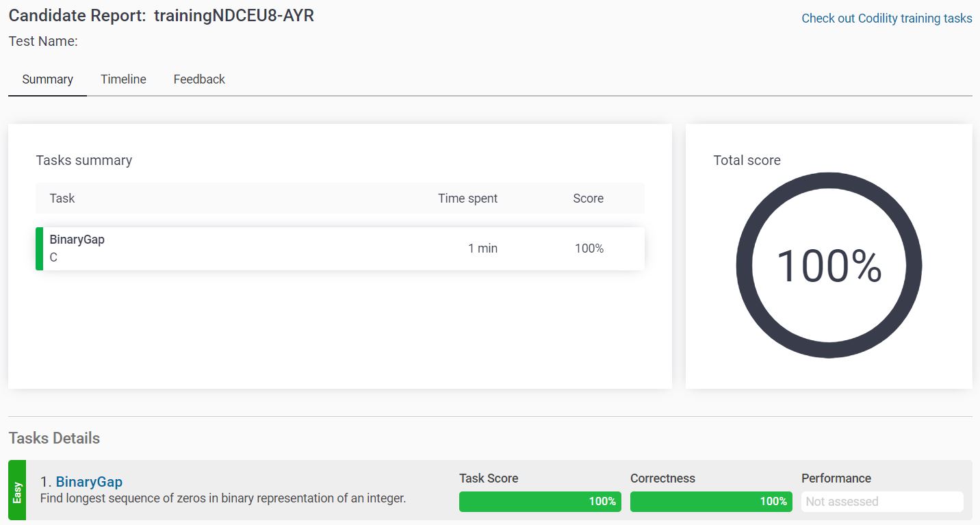Click the green Easy difficulty badge
Viewport: 980px width, 525px height.
click(17, 490)
